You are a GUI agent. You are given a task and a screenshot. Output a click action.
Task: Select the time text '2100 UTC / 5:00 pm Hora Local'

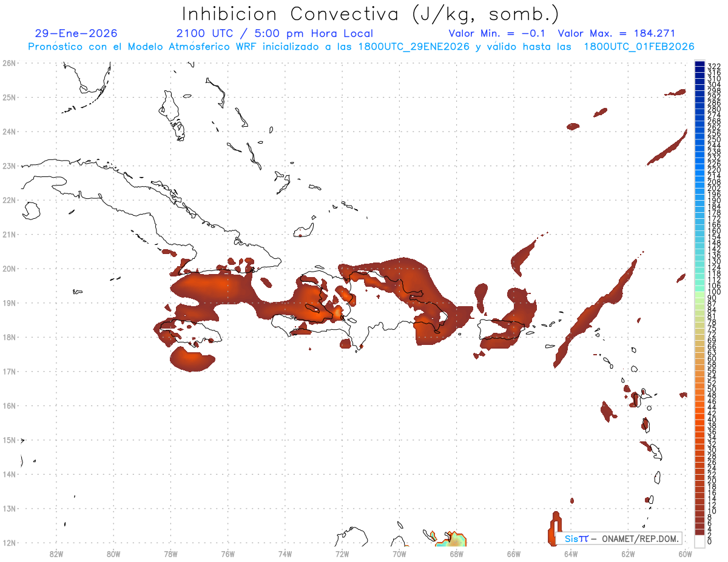tap(275, 33)
